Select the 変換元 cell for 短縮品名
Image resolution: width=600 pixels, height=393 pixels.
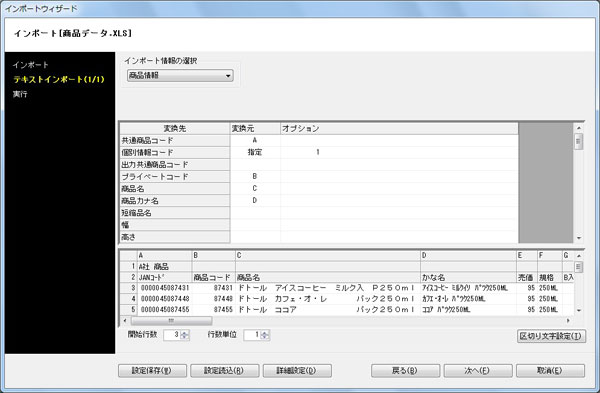255,213
